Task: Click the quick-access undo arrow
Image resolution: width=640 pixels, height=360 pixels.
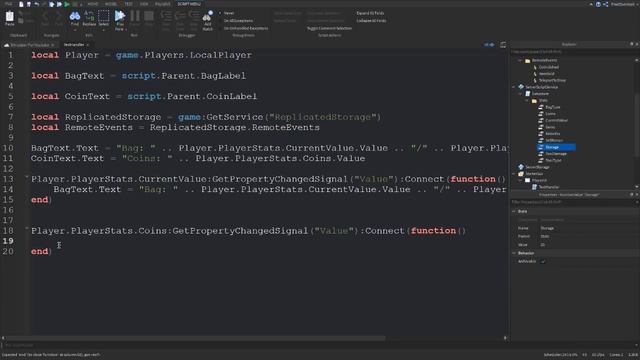Action: click(x=37, y=4)
